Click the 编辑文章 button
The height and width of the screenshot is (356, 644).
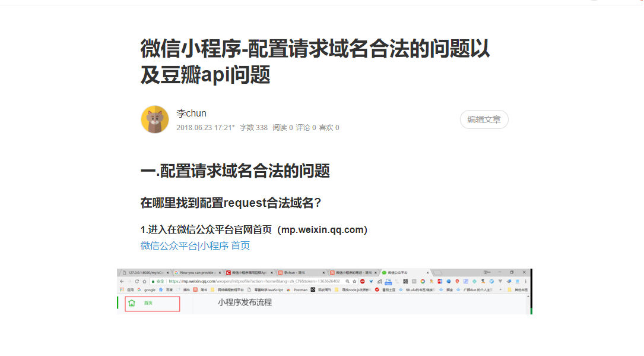(484, 119)
